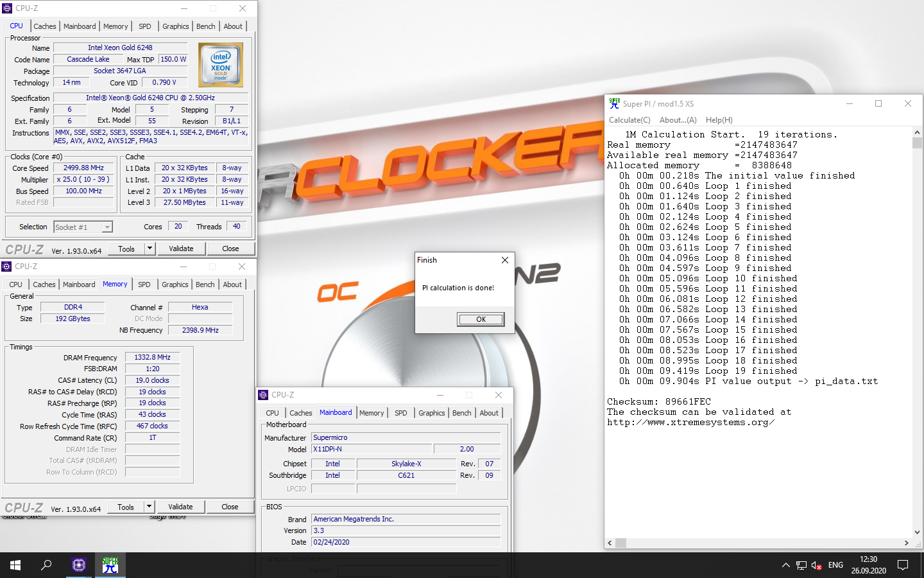Show hidden tray icons chevron
Image resolution: width=924 pixels, height=578 pixels.
(x=785, y=565)
